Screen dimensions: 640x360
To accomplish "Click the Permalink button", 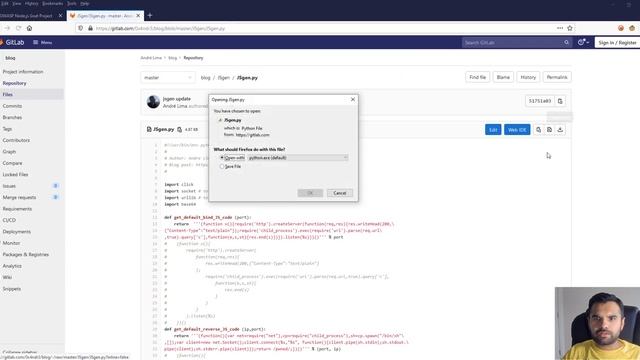I will [x=557, y=77].
